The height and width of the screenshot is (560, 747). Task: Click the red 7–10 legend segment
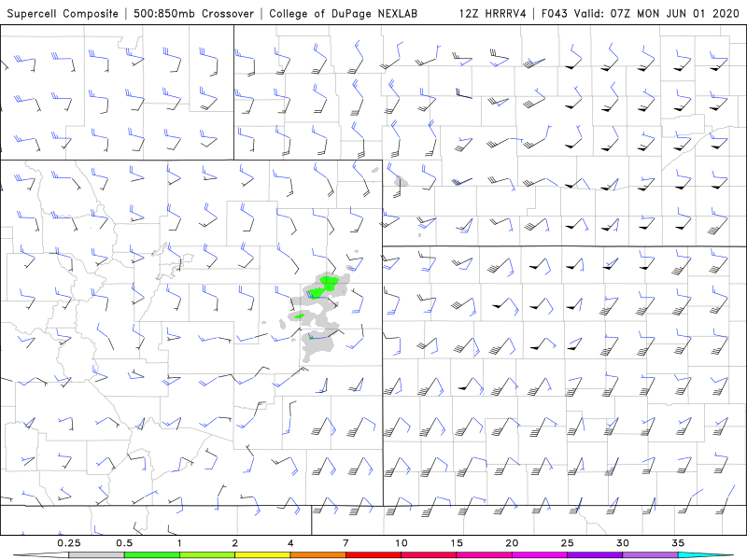[373, 555]
